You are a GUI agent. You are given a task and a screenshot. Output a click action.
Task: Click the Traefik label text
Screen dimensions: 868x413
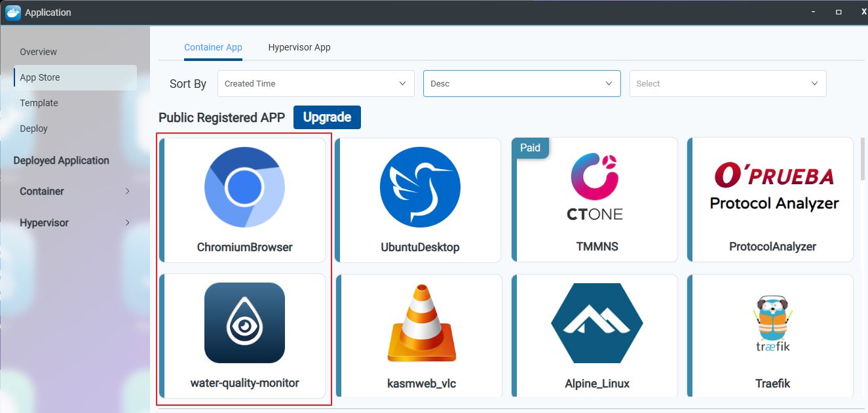tap(774, 383)
